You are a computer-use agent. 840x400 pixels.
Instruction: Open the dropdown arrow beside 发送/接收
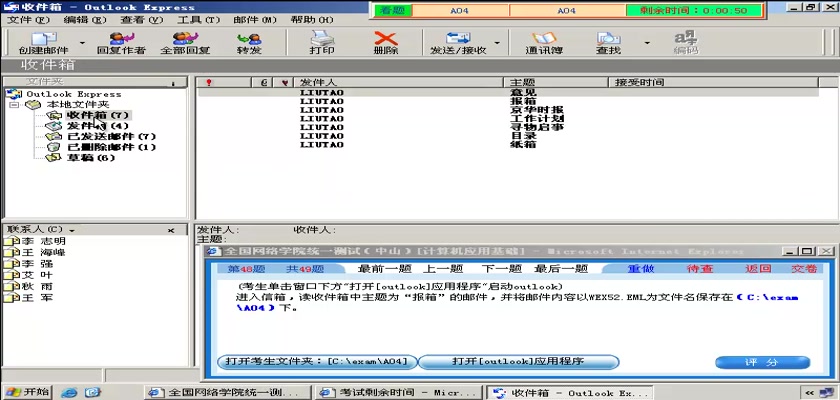(x=497, y=43)
